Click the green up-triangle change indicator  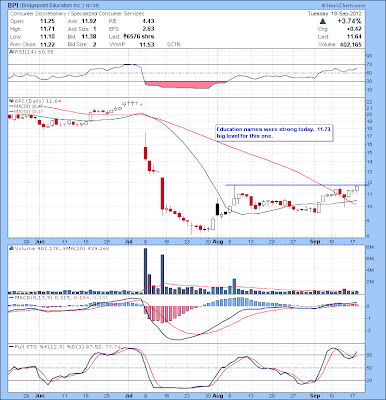pyautogui.click(x=322, y=21)
